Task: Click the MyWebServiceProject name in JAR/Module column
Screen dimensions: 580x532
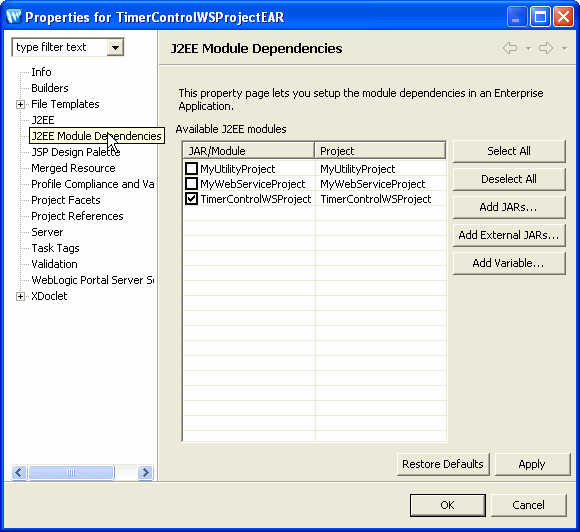Action: (x=253, y=184)
